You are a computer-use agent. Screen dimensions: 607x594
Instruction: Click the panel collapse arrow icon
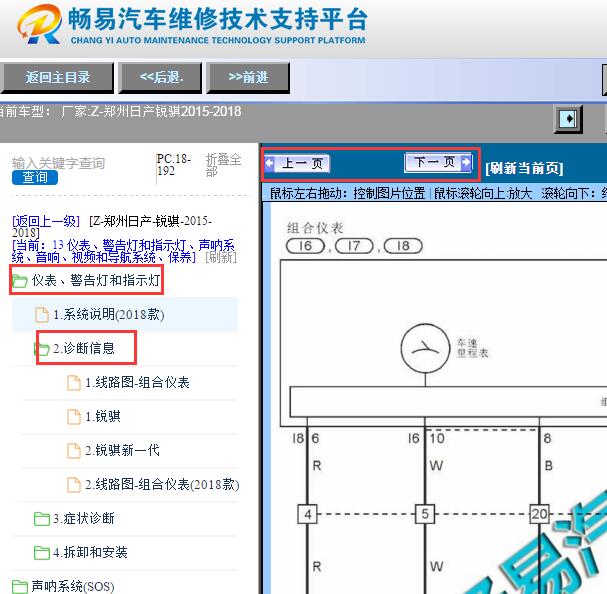point(568,118)
